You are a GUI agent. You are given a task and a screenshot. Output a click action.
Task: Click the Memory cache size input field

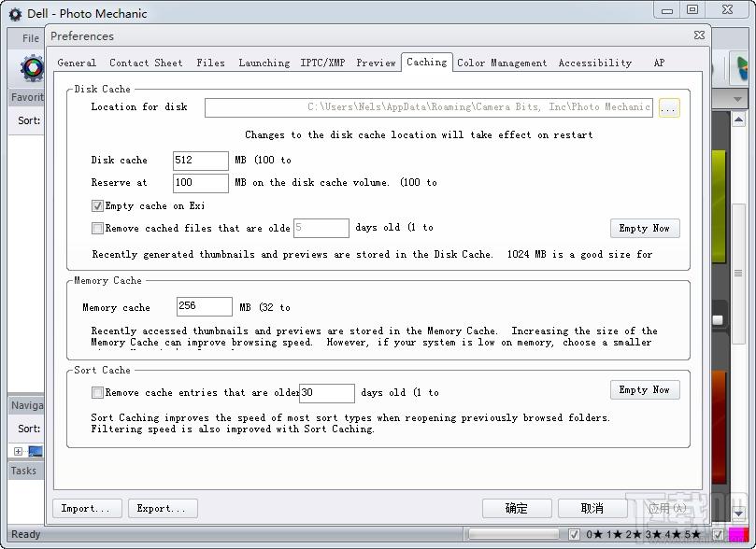[x=205, y=306]
